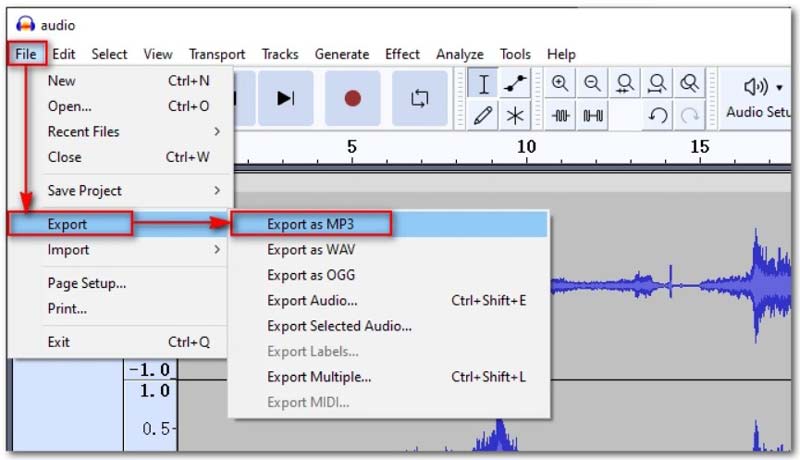The image size is (800, 460).
Task: Expand the Export submenu entry
Action: point(118,224)
